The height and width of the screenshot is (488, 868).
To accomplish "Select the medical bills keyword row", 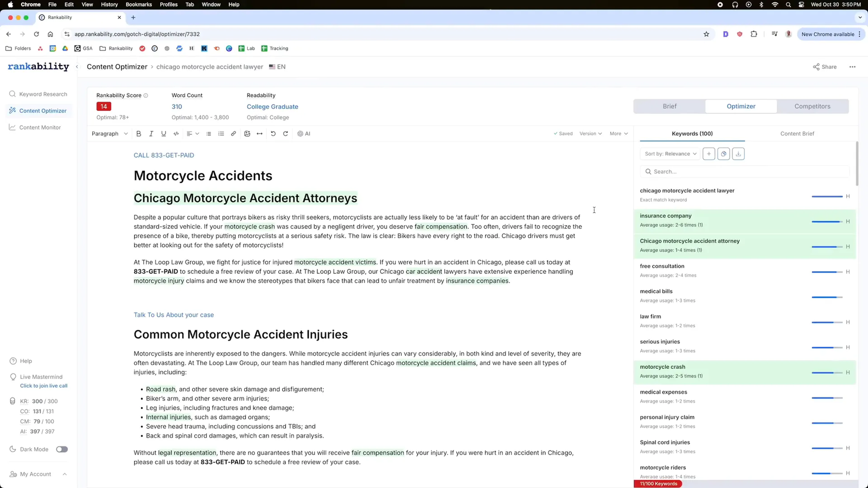I will [x=744, y=296].
